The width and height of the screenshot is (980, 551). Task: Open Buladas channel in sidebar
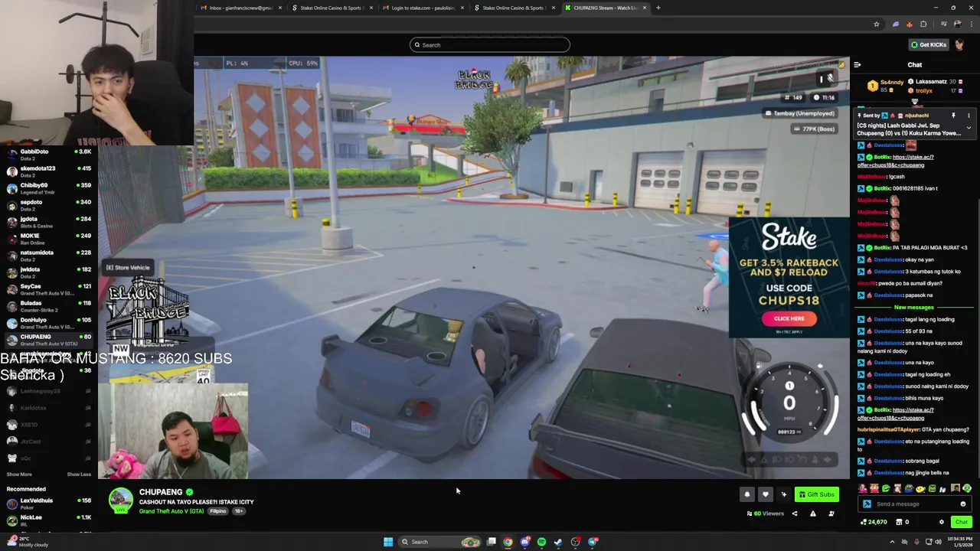[x=49, y=306]
